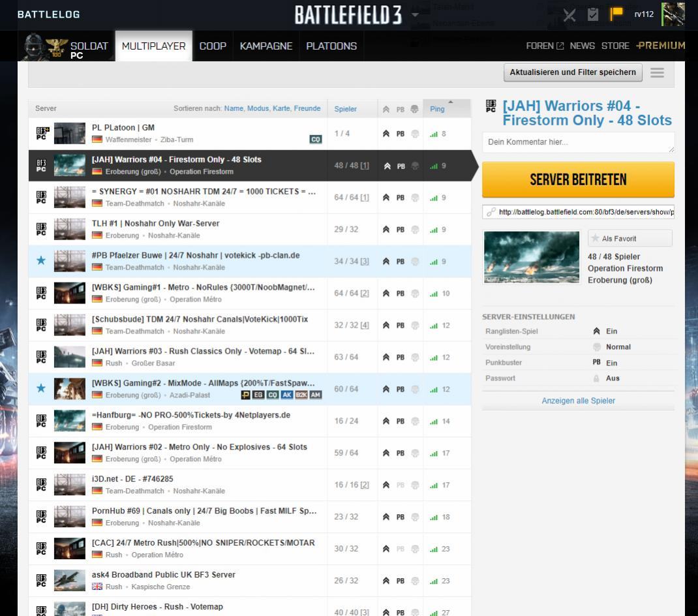Click UK flag on ask4 Broadband server
The height and width of the screenshot is (616, 698).
tap(97, 587)
